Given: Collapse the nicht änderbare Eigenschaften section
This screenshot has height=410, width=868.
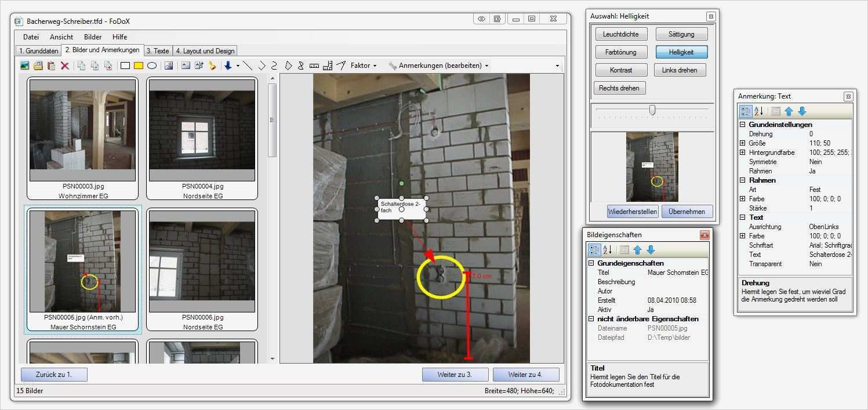Looking at the screenshot, I should point(591,319).
